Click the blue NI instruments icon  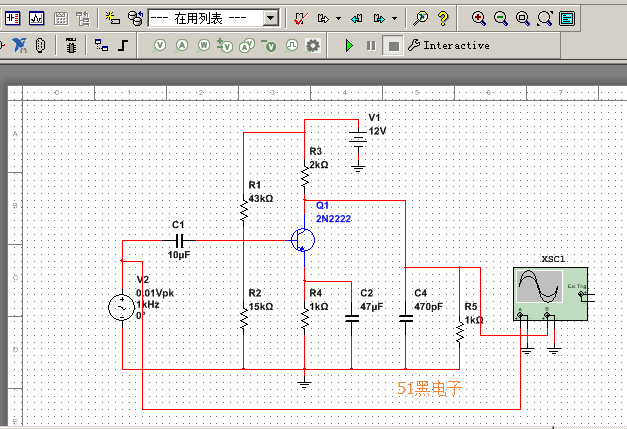(x=19, y=45)
